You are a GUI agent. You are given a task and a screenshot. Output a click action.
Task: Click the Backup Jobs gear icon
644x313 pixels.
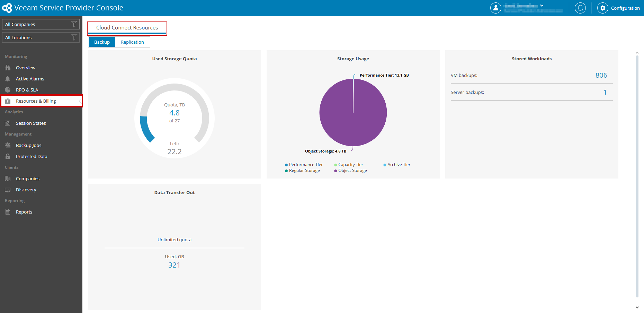click(8, 145)
